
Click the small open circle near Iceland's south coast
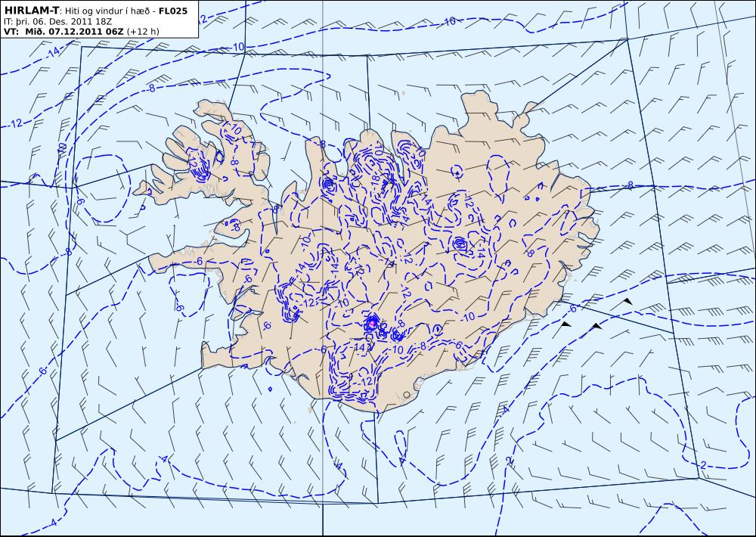point(407,395)
